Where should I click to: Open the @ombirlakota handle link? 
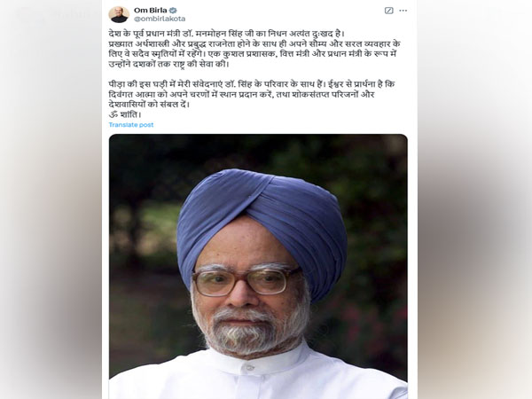[x=160, y=19]
